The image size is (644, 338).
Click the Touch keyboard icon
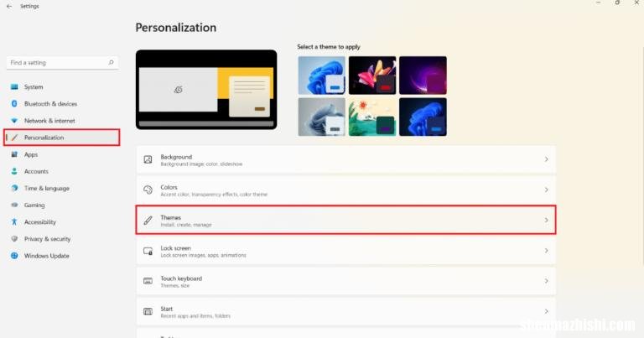148,281
